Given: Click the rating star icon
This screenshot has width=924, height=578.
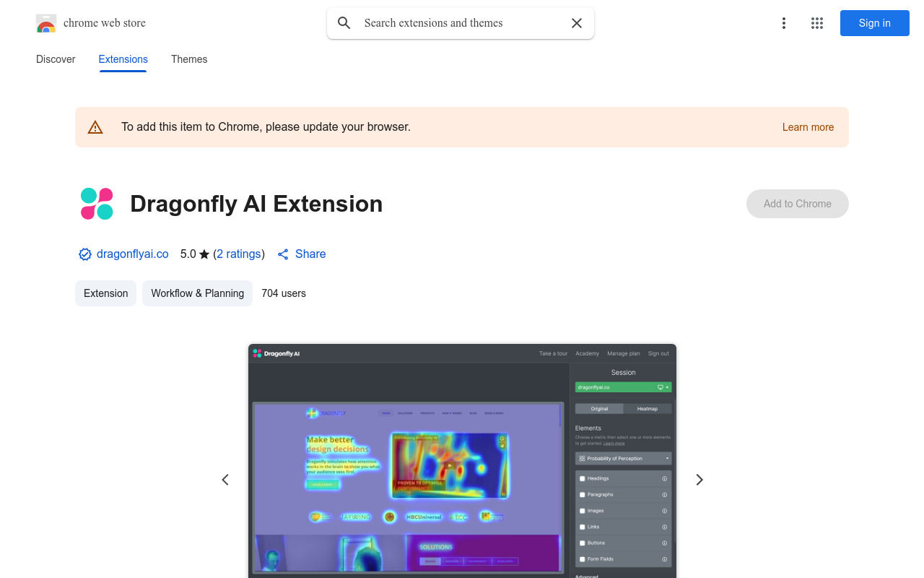Looking at the screenshot, I should tap(204, 254).
